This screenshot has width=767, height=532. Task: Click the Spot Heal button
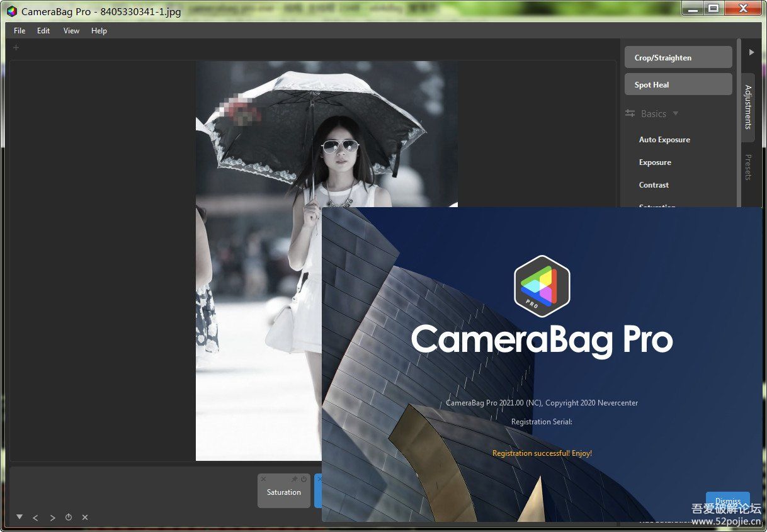coord(678,84)
